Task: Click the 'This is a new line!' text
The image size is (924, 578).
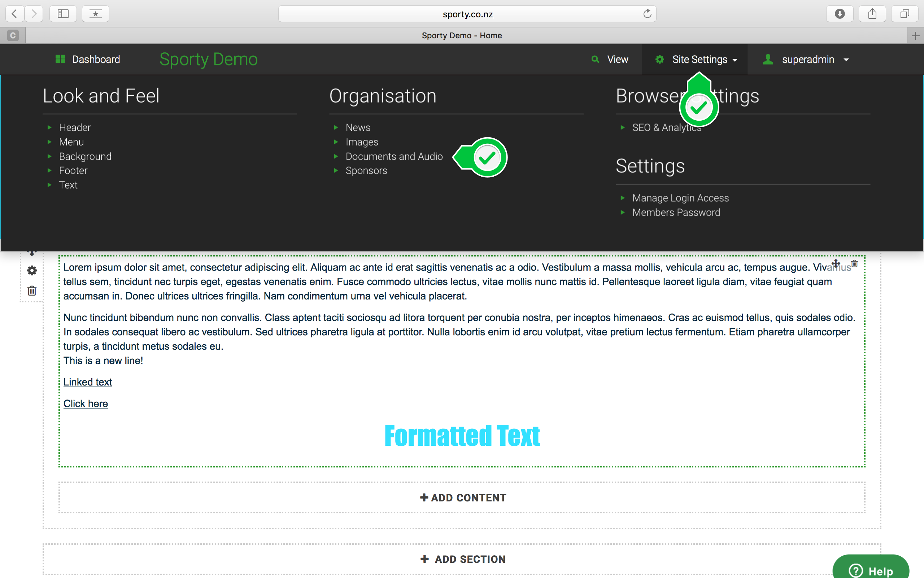Action: click(103, 361)
